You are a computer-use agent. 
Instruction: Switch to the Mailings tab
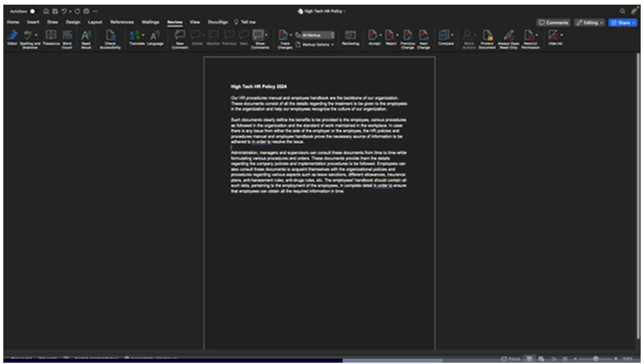click(x=150, y=22)
